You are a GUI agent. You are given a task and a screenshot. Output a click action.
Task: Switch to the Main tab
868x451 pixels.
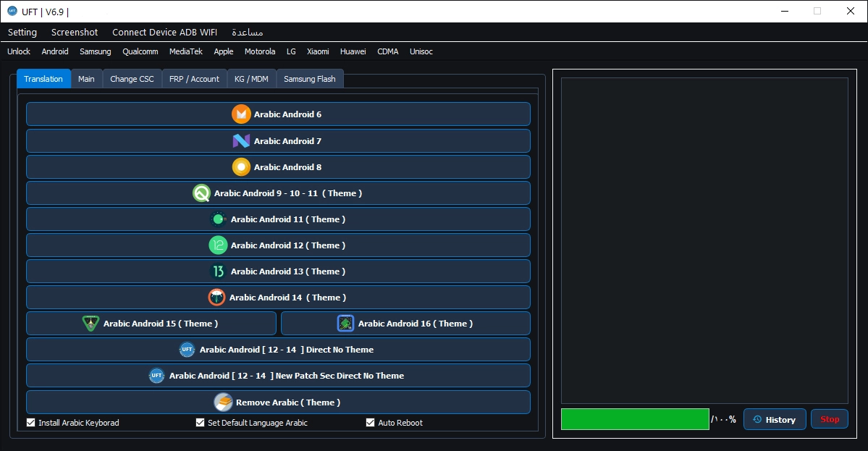pyautogui.click(x=86, y=79)
